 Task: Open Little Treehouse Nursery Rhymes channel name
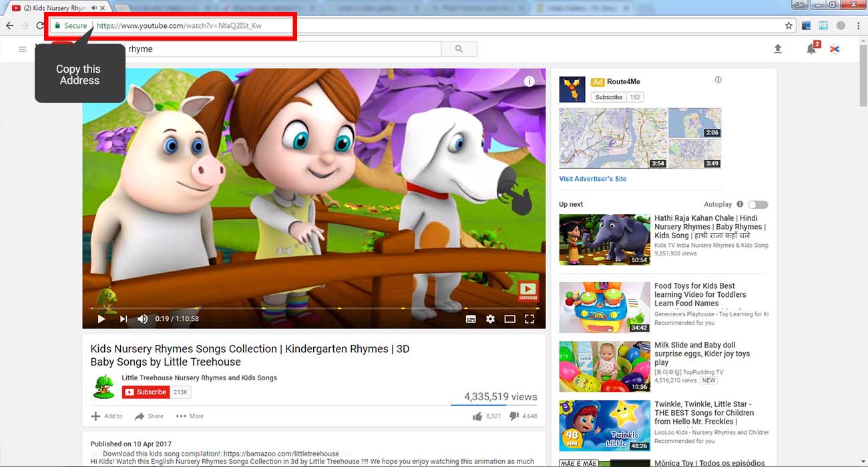(199, 378)
